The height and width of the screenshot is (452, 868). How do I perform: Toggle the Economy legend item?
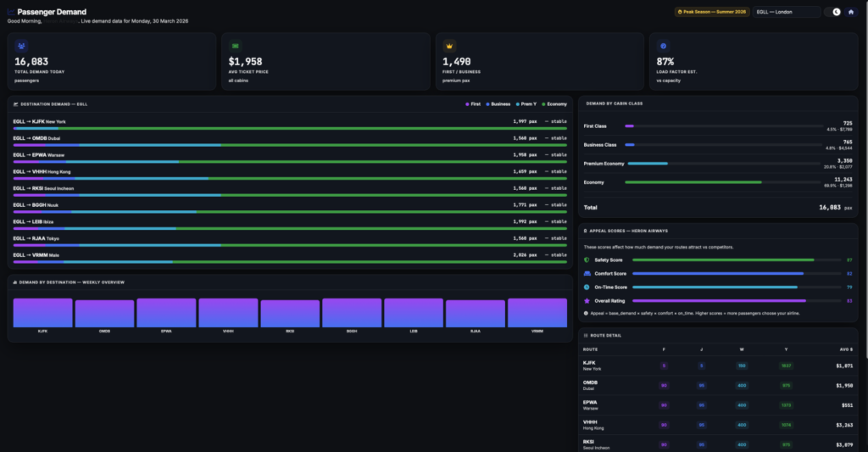[x=554, y=103]
